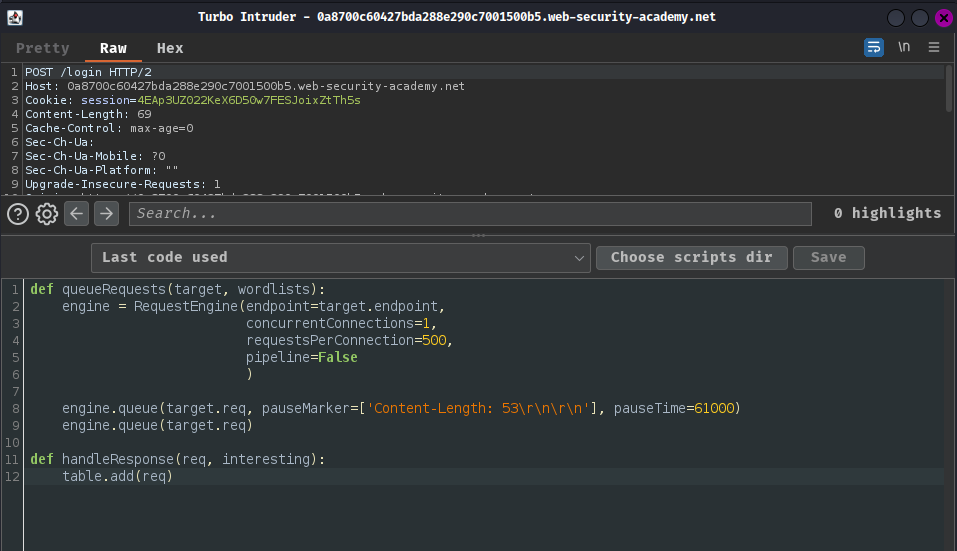Click the Content-Length: 69 header
Viewport: 957px width, 551px height.
(x=88, y=114)
